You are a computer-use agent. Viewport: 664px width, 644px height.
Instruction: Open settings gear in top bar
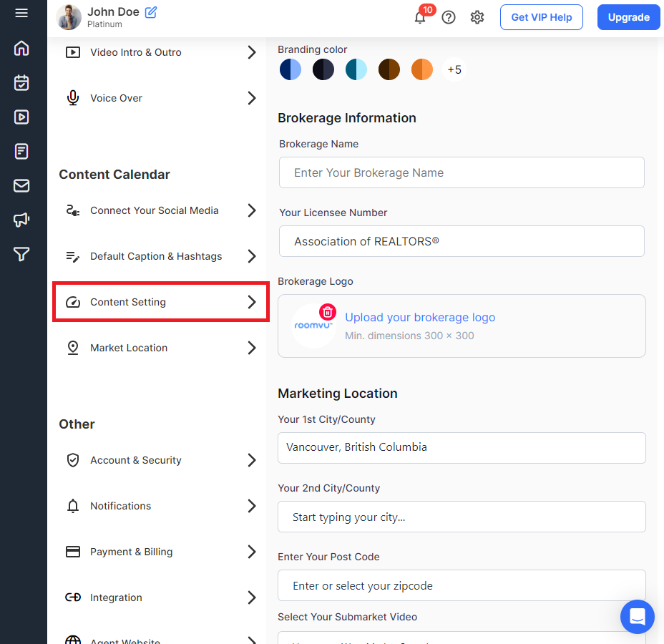477,17
